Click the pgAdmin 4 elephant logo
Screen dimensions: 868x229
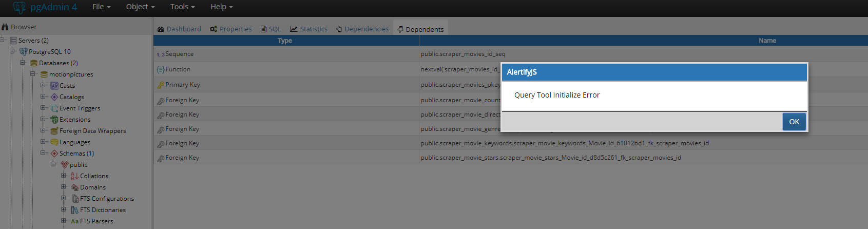(x=20, y=7)
